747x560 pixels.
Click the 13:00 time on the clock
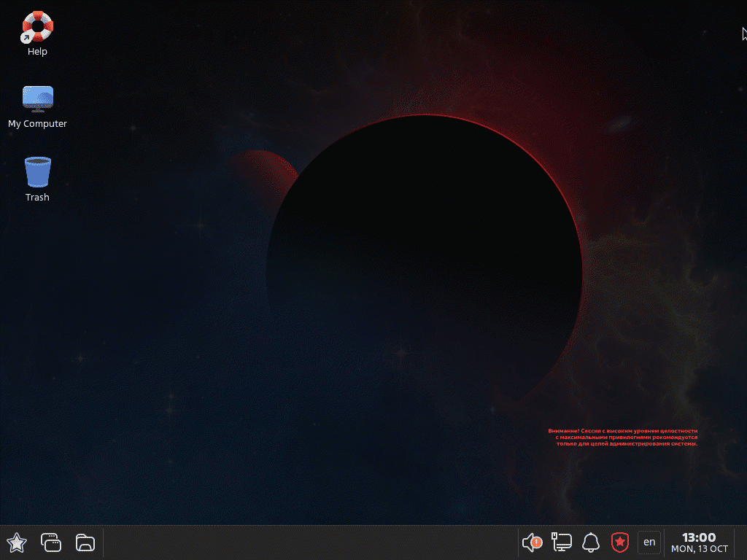(699, 537)
